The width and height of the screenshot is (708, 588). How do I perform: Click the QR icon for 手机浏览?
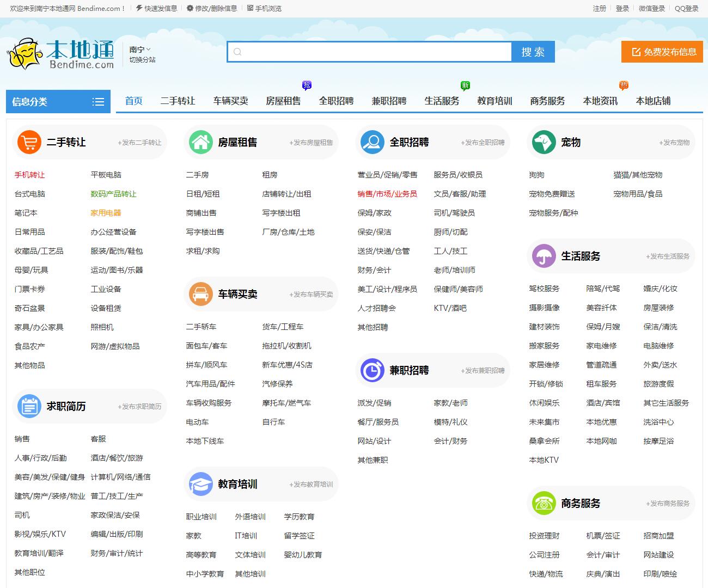250,8
